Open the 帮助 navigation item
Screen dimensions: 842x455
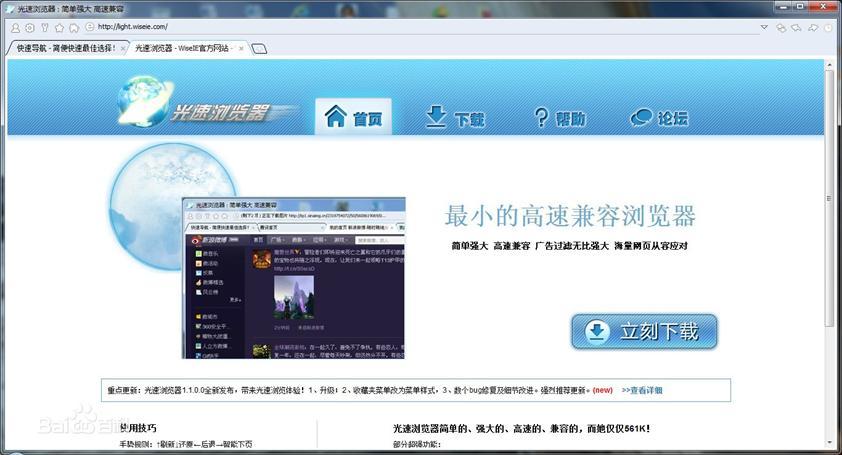pyautogui.click(x=560, y=117)
